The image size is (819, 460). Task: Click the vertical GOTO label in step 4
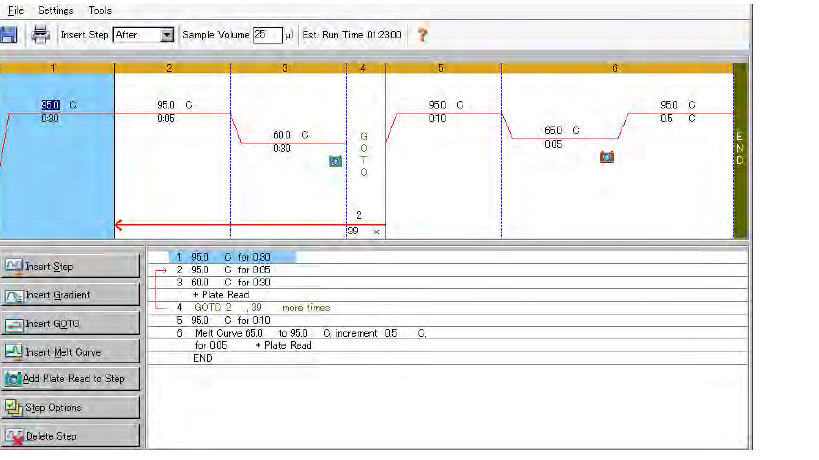[364, 154]
